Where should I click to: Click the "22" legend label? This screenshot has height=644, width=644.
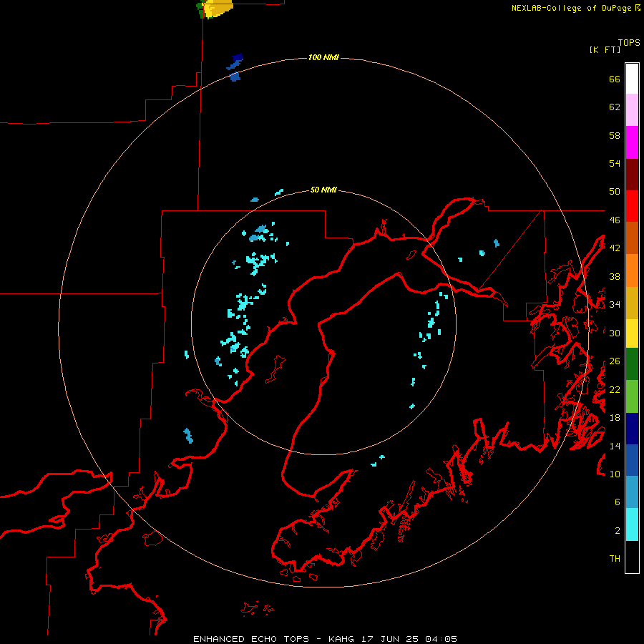[615, 390]
